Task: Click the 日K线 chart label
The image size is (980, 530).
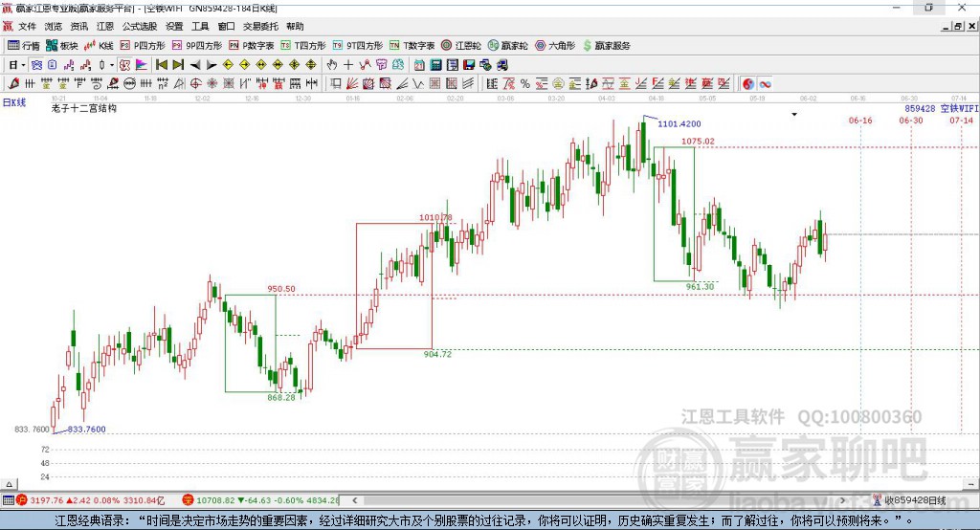Action: 14,102
